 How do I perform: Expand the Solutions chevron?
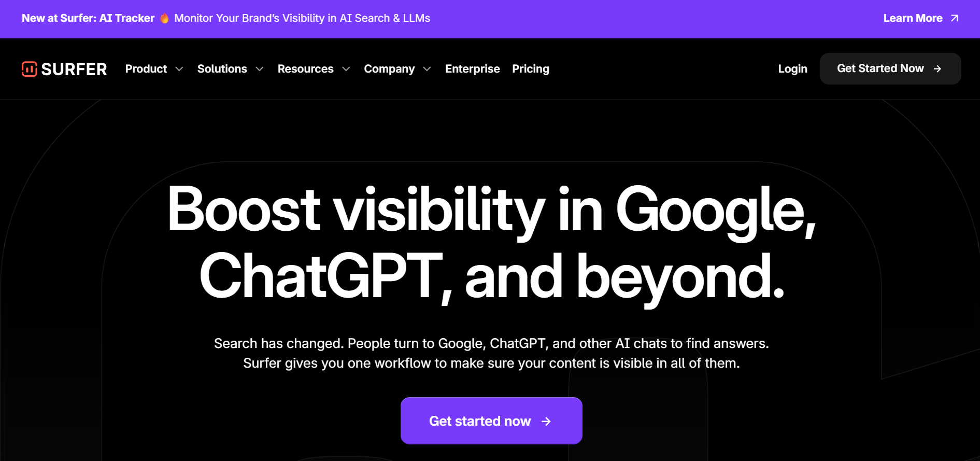click(x=260, y=69)
